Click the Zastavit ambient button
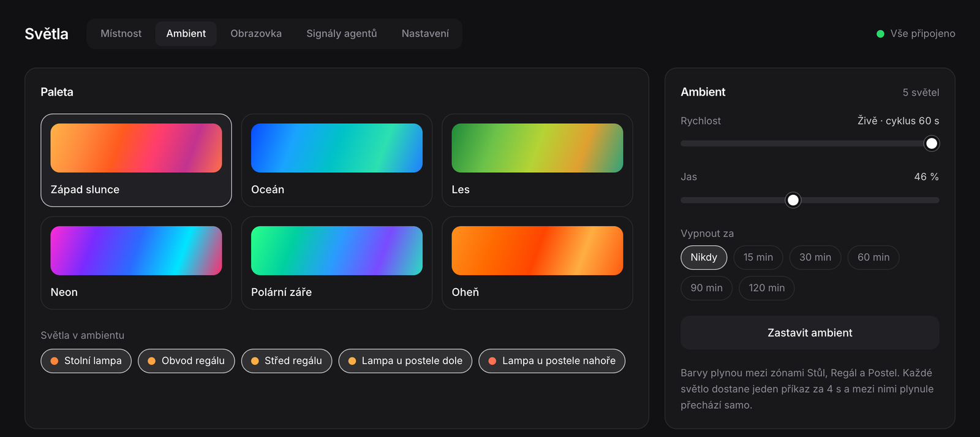The image size is (980, 437). coord(810,333)
